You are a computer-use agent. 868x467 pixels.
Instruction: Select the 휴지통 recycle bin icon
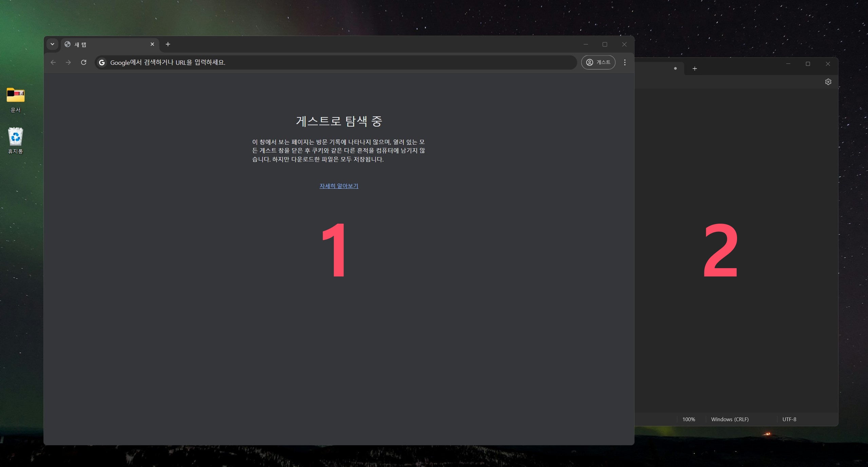pos(16,137)
